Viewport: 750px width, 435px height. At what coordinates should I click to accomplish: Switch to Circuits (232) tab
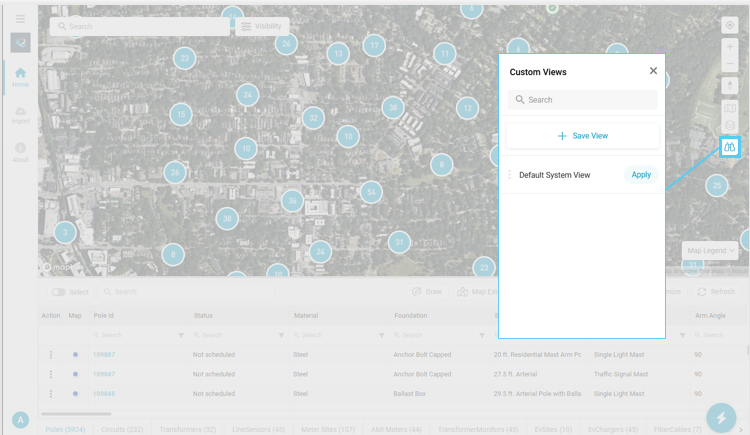click(122, 429)
